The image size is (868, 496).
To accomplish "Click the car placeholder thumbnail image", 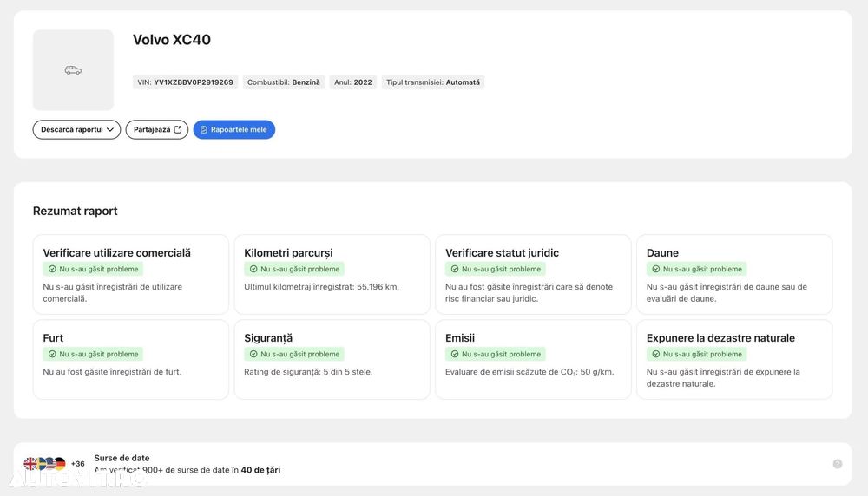I will pos(73,70).
